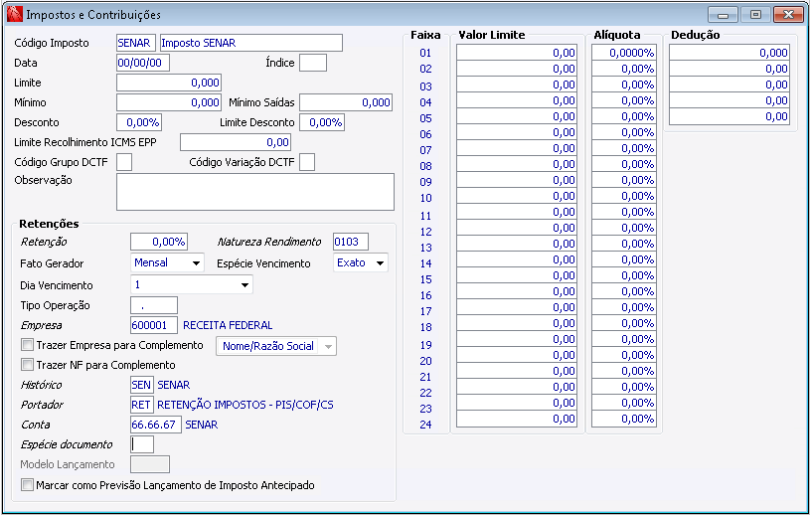The image size is (810, 515).
Task: Enable Trazer NF para Complemento checkbox
Action: 27,365
